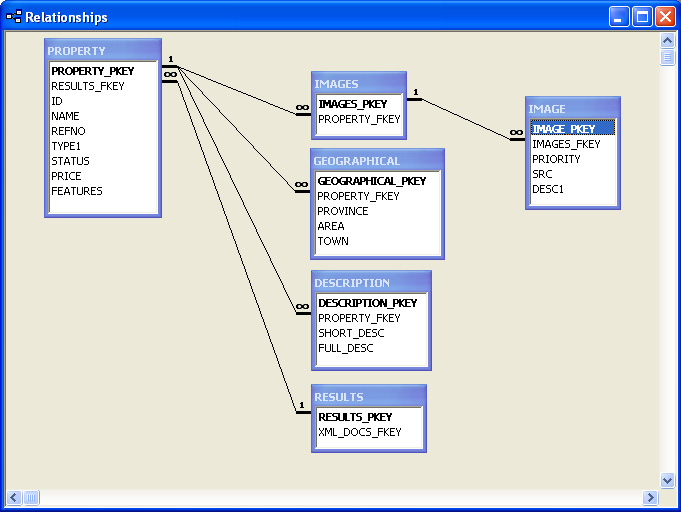Select the PRICE field
The width and height of the screenshot is (681, 512).
[103, 176]
